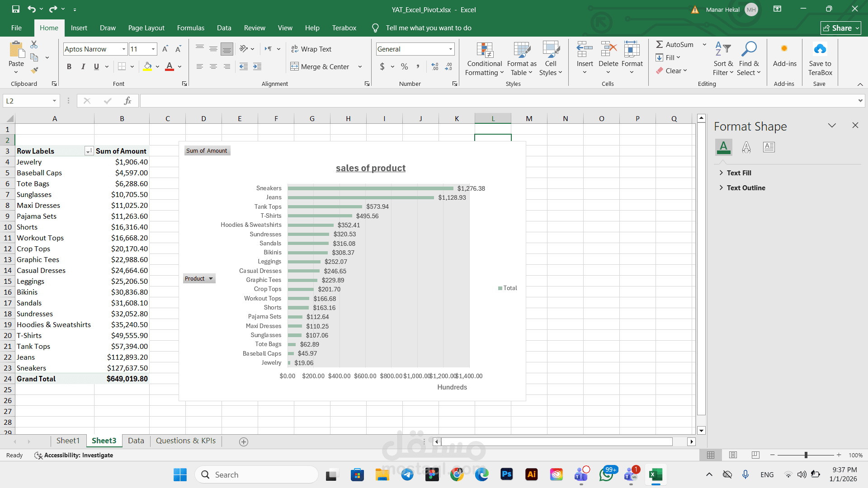Open the Insert ribbon tab
Image resolution: width=868 pixels, height=488 pixels.
79,28
